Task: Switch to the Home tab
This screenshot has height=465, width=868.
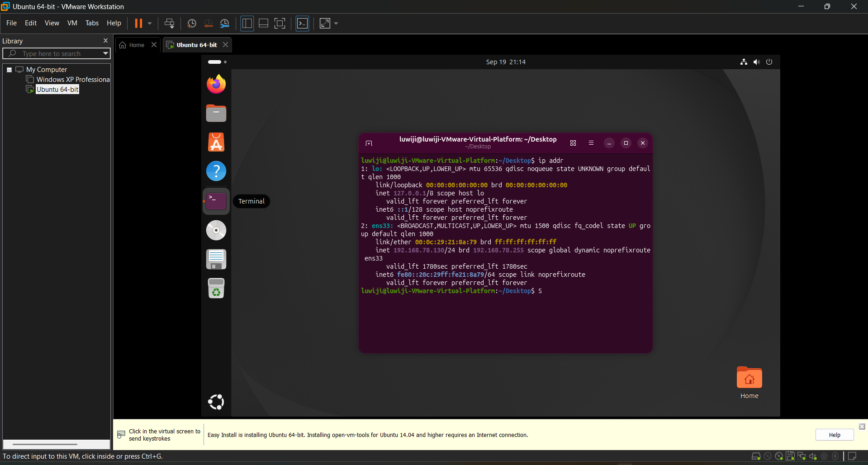Action: [x=136, y=45]
